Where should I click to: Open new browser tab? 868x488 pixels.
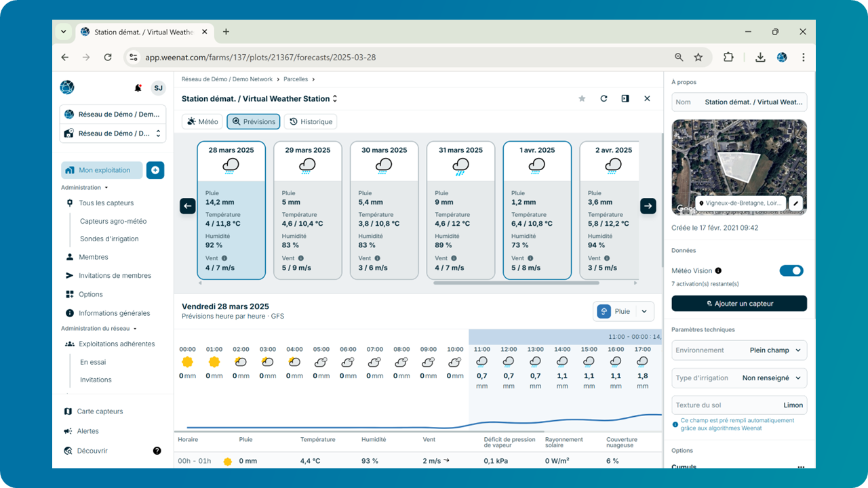[226, 32]
